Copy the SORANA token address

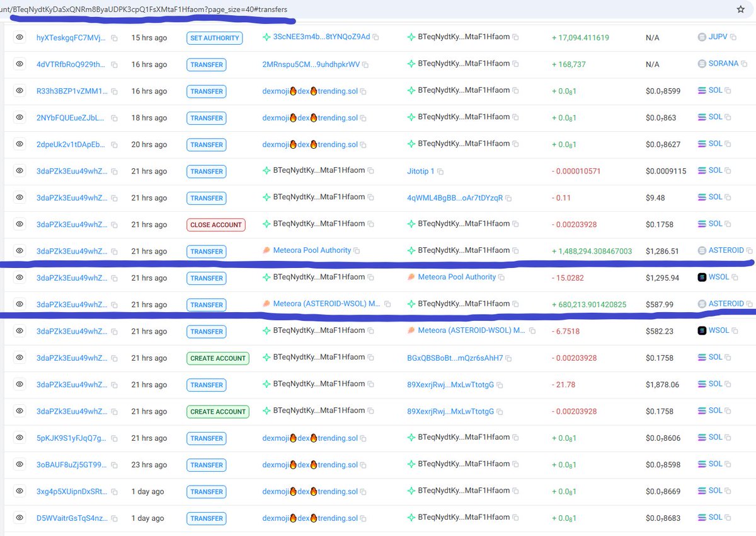[x=745, y=64]
